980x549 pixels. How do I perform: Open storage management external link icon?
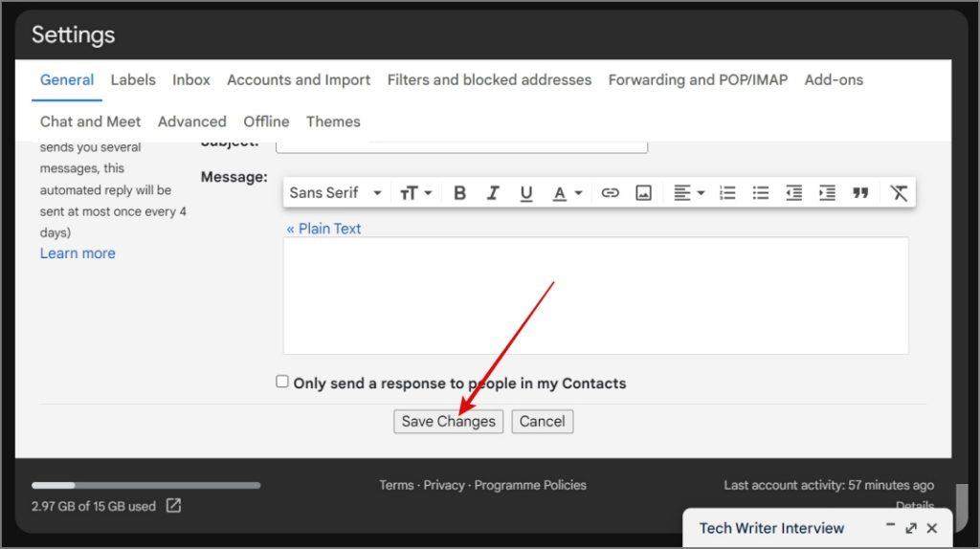[x=174, y=505]
